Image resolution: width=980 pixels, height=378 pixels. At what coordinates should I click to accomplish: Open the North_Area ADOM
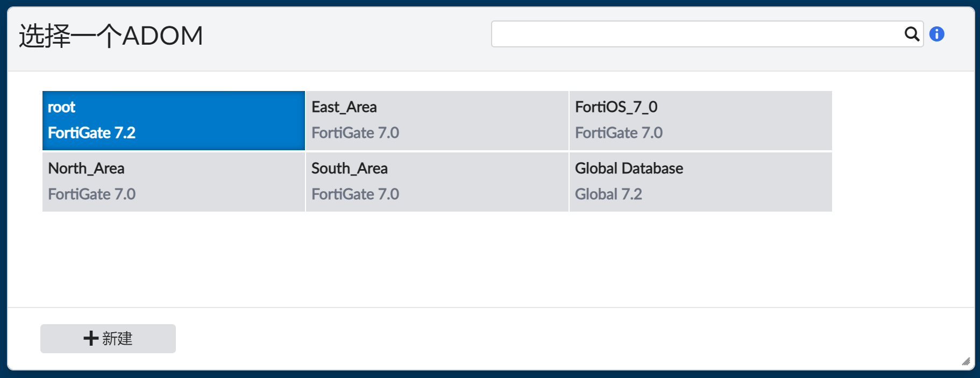point(173,181)
